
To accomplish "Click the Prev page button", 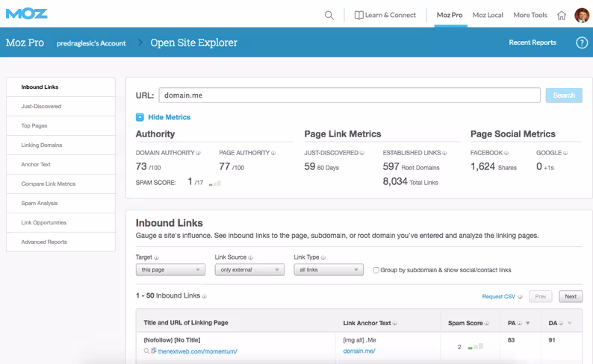I will click(541, 296).
